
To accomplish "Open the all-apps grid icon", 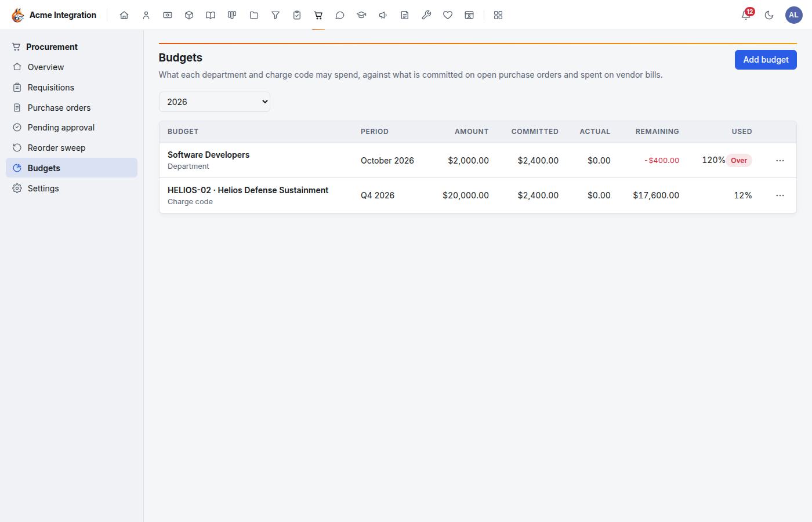I will click(x=498, y=15).
